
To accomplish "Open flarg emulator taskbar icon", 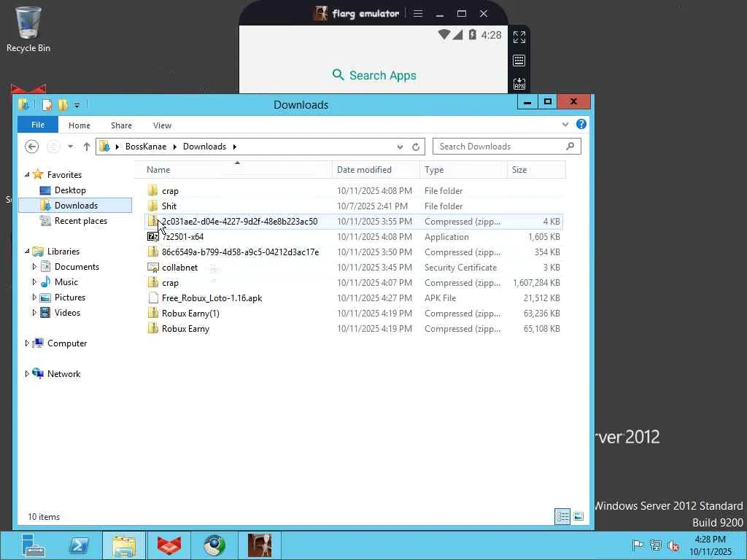I will tap(260, 545).
